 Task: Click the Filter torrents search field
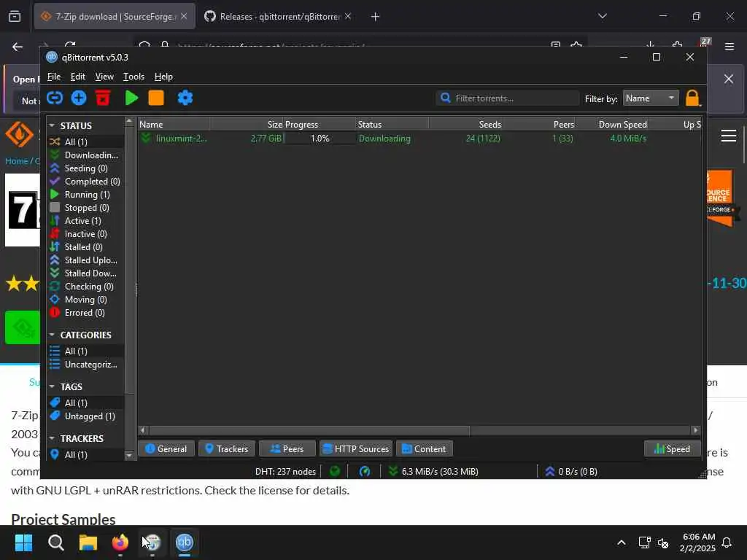[508, 98]
